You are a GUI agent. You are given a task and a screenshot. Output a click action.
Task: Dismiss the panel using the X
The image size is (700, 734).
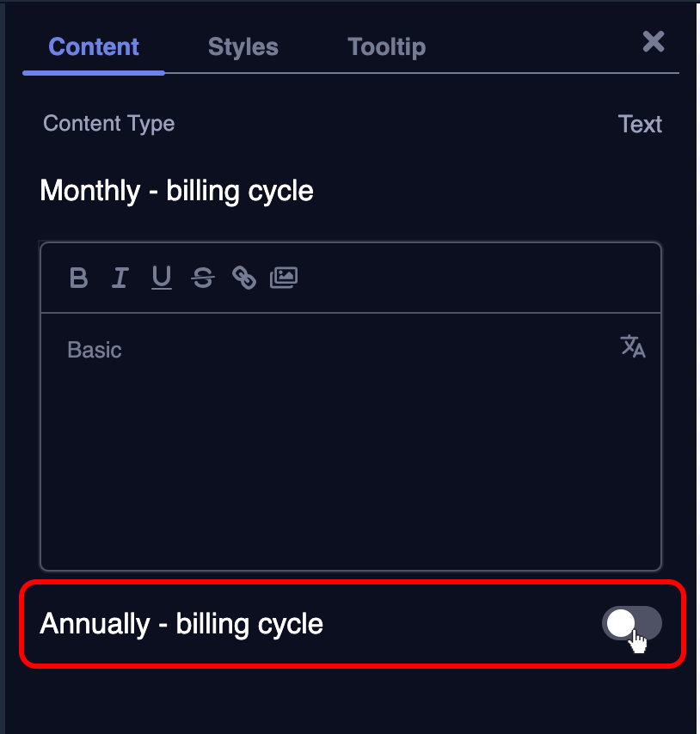(x=652, y=41)
